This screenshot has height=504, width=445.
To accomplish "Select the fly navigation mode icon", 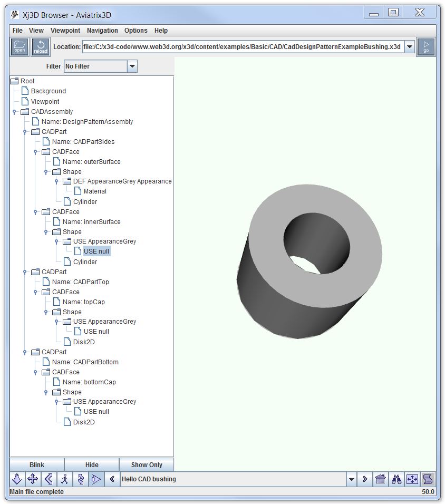I will coord(17,479).
